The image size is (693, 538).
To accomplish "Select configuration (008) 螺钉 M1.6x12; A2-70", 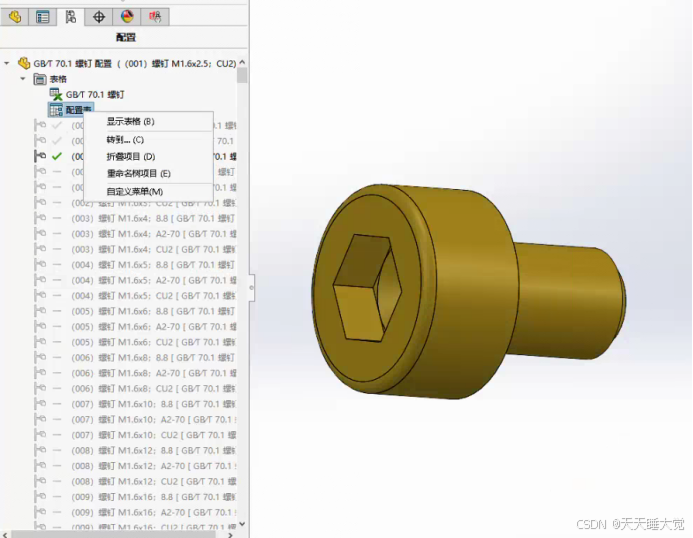I will 154,466.
